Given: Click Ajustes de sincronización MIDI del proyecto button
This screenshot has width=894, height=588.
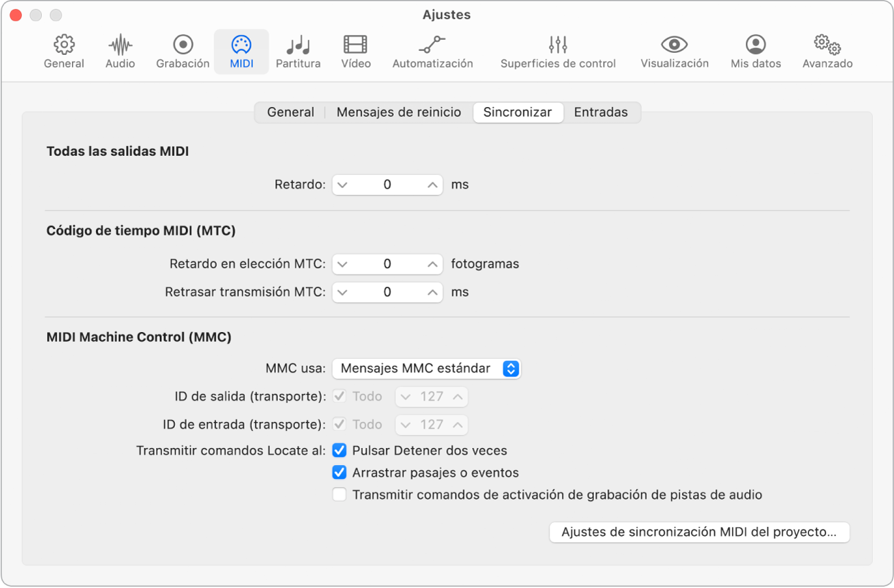Looking at the screenshot, I should coord(698,532).
